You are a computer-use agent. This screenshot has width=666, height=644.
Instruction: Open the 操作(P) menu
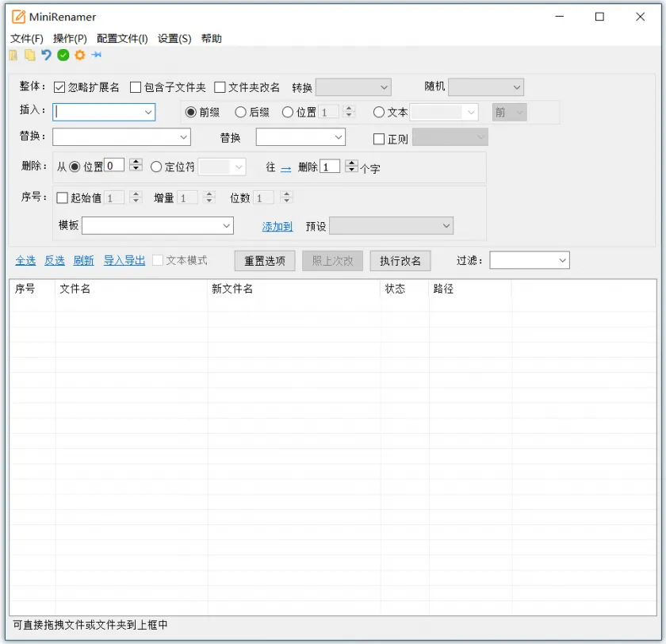[70, 39]
